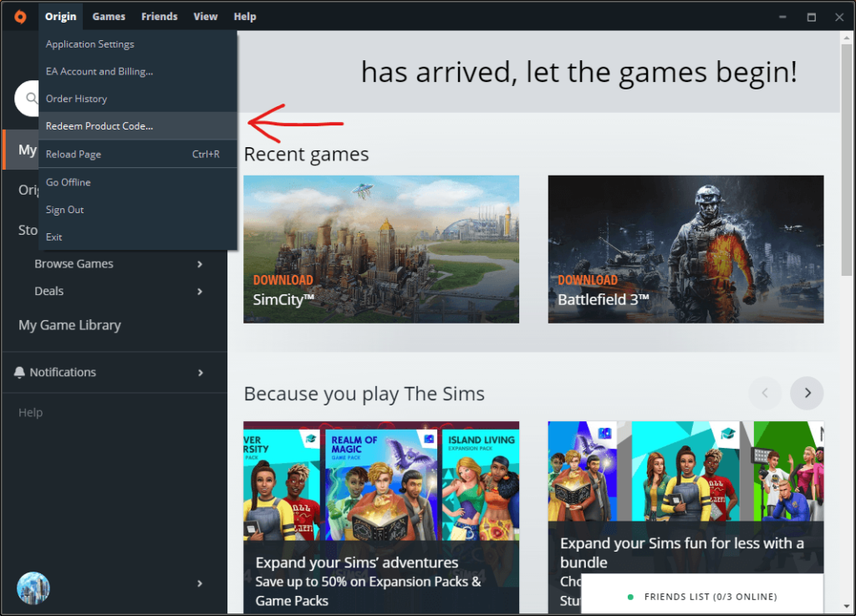Open the Games menu
Image resolution: width=856 pixels, height=616 pixels.
click(x=109, y=17)
